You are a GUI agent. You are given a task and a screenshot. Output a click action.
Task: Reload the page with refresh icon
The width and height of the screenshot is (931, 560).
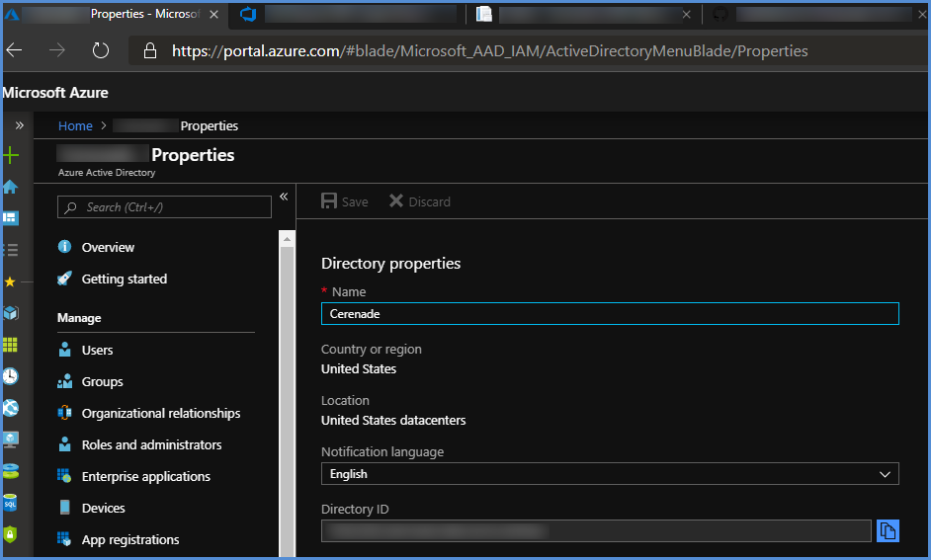tap(101, 50)
